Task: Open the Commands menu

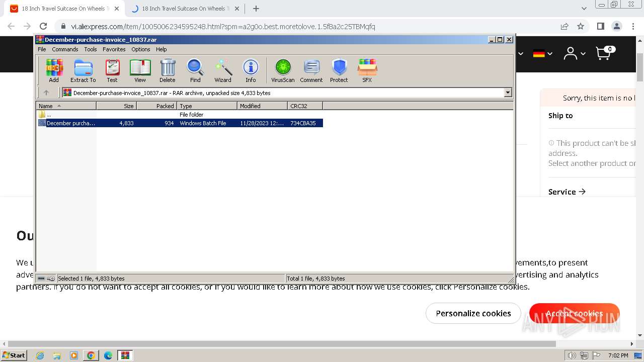Action: click(x=65, y=49)
